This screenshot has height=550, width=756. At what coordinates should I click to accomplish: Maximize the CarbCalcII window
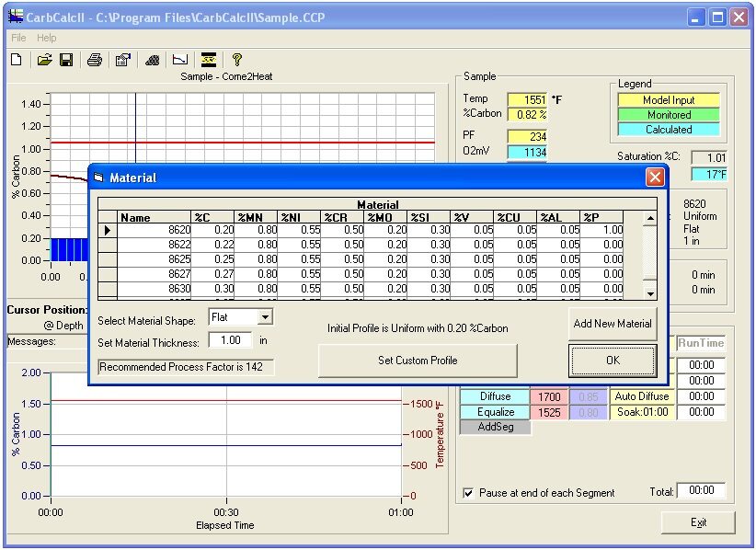[x=717, y=17]
